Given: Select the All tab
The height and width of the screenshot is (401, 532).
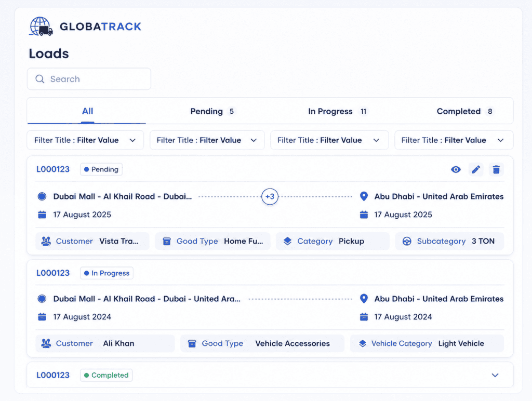Looking at the screenshot, I should click(x=87, y=111).
